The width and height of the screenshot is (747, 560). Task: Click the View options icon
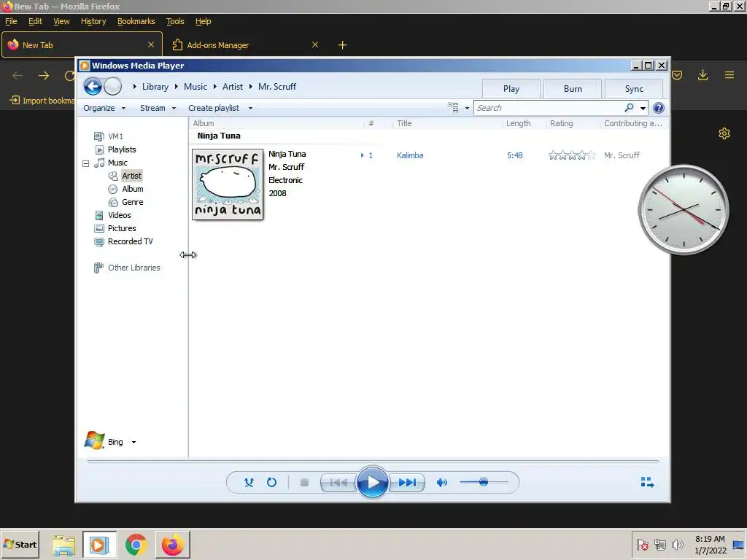453,108
